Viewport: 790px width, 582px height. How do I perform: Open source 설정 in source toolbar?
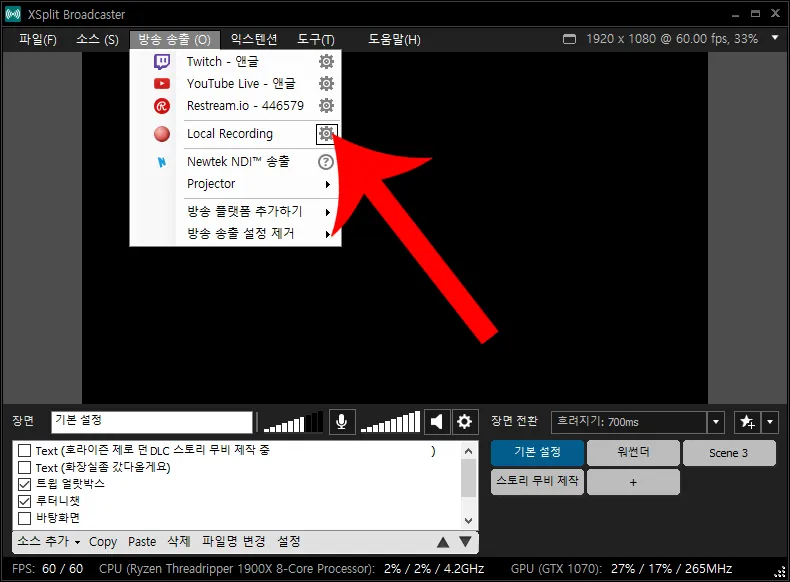click(x=289, y=542)
